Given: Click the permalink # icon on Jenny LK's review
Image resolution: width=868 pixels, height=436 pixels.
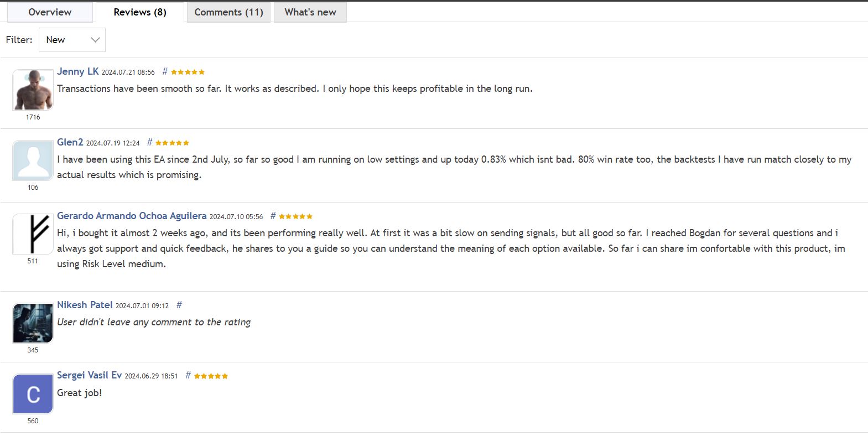Looking at the screenshot, I should [x=164, y=71].
